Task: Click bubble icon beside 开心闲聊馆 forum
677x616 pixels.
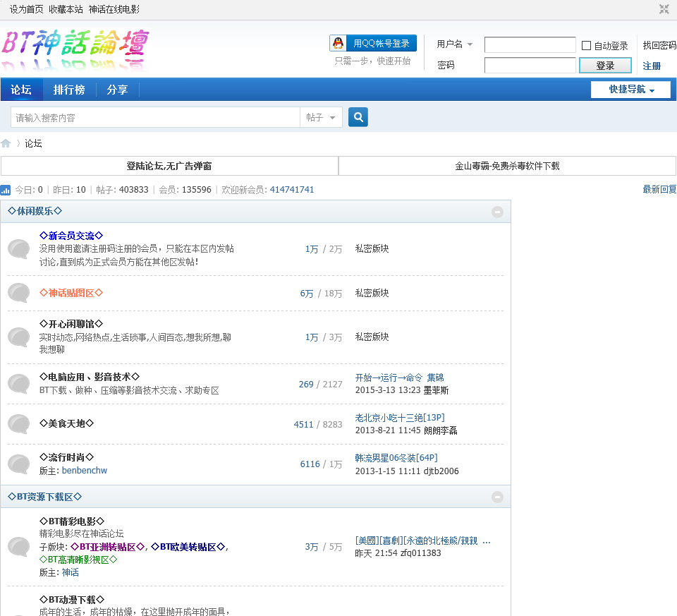Action: [x=19, y=337]
